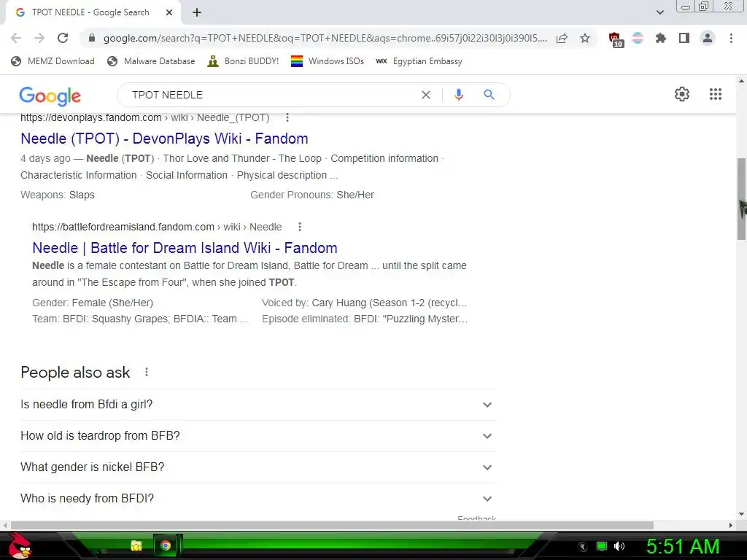747x560 pixels.
Task: Start voice search with microphone
Action: point(459,95)
